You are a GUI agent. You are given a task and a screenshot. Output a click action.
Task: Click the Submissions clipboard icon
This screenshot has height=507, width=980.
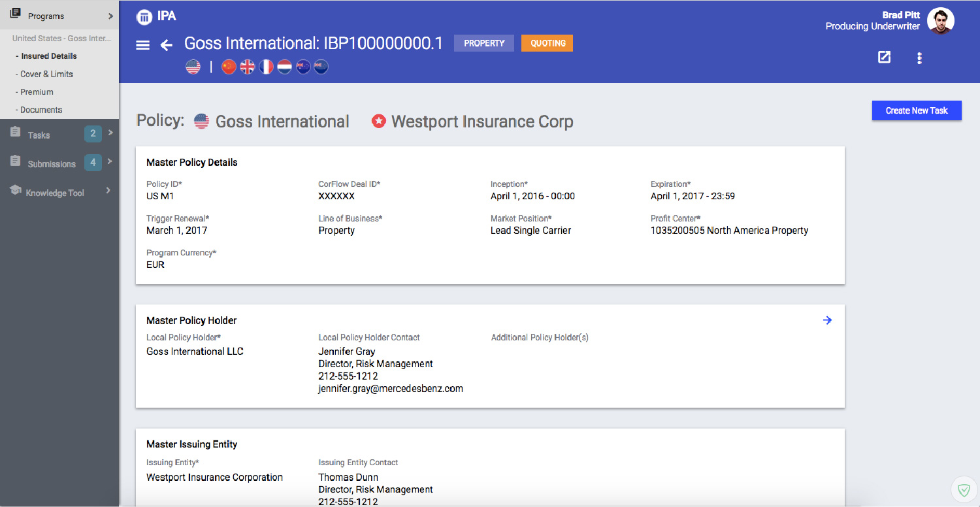[x=15, y=161]
